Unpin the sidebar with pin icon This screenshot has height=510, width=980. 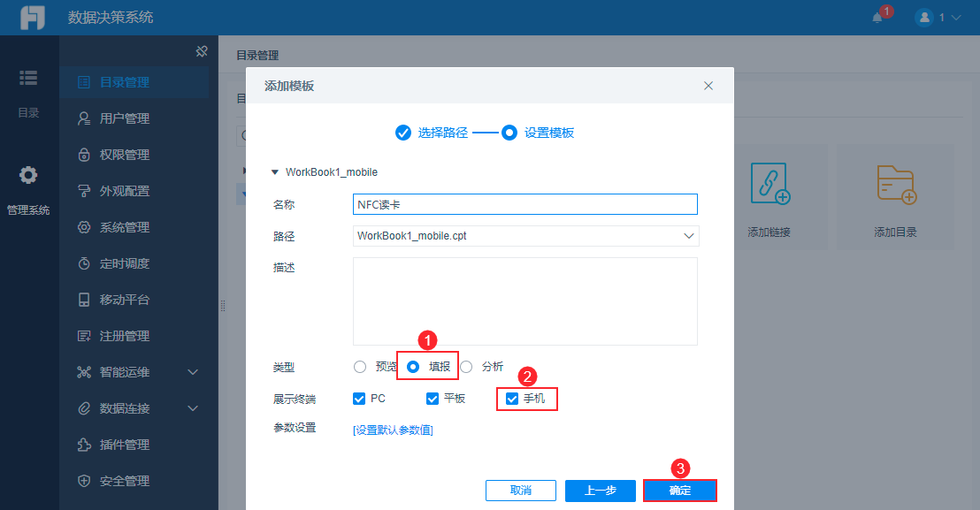tap(202, 51)
